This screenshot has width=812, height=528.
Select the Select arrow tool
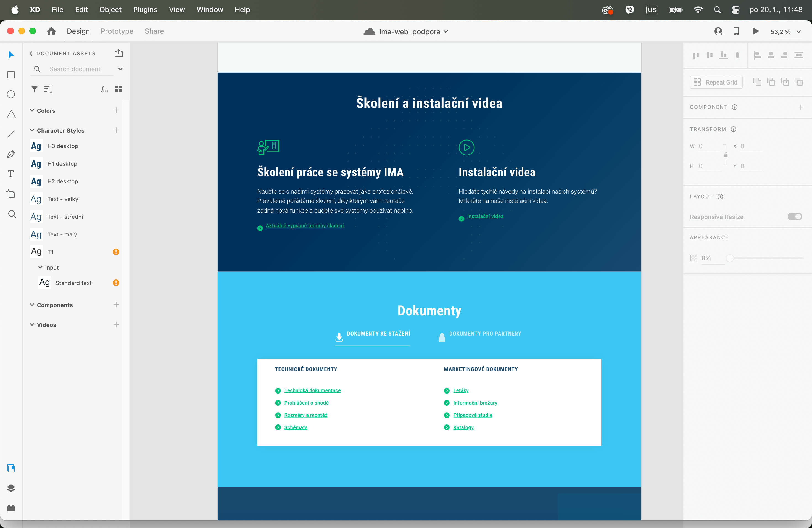[x=11, y=55]
